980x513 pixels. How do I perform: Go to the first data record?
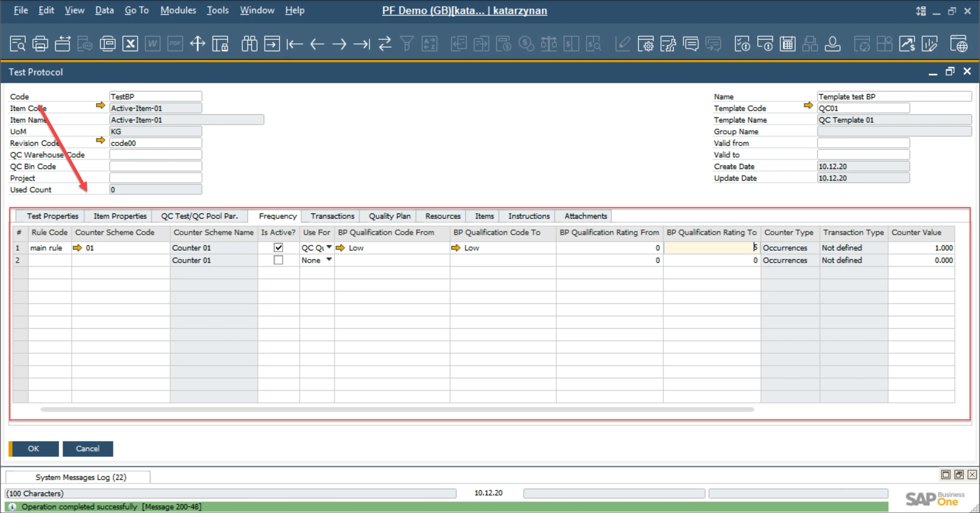294,44
